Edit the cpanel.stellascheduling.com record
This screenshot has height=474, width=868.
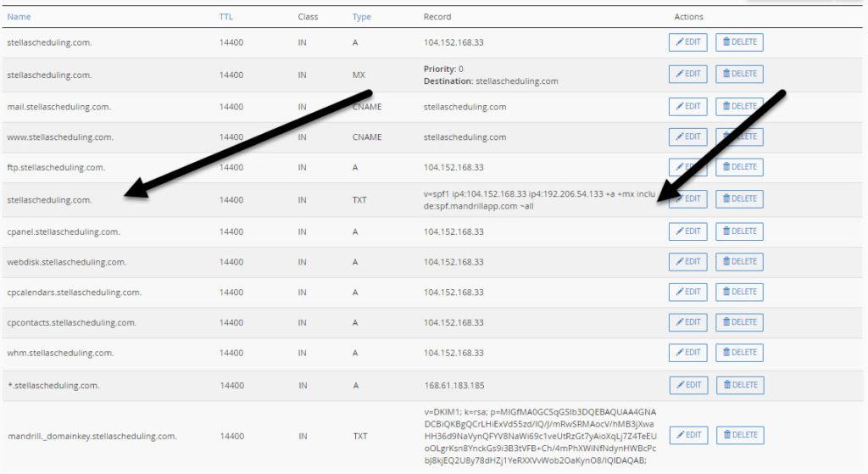688,231
